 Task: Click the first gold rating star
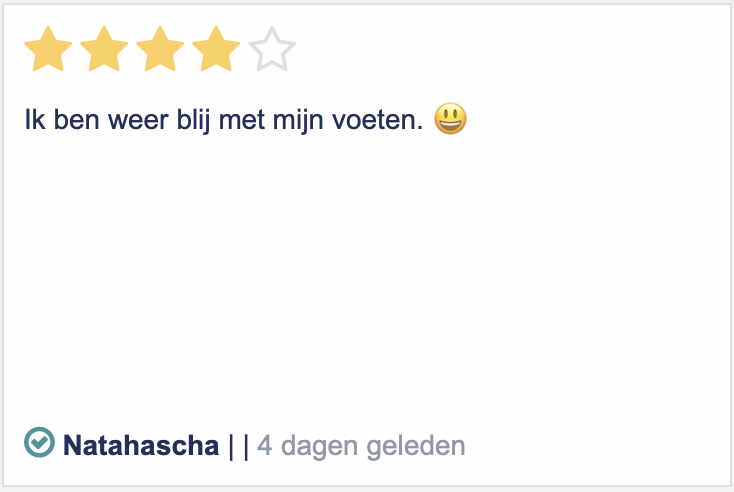pyautogui.click(x=48, y=50)
